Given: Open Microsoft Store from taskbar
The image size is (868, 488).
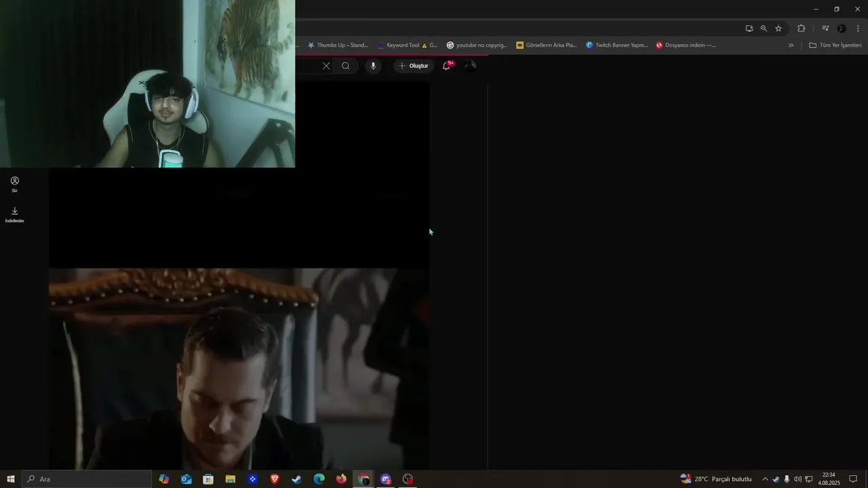Looking at the screenshot, I should click(x=208, y=479).
